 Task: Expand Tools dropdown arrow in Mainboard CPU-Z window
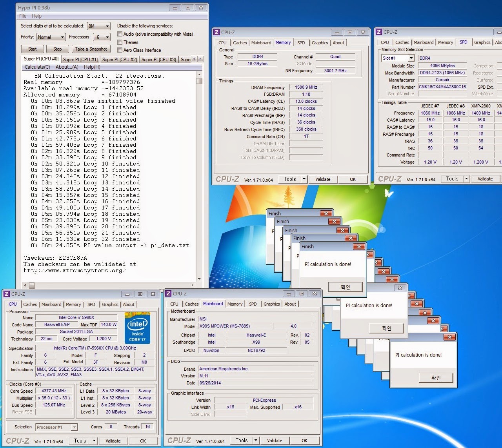(256, 441)
